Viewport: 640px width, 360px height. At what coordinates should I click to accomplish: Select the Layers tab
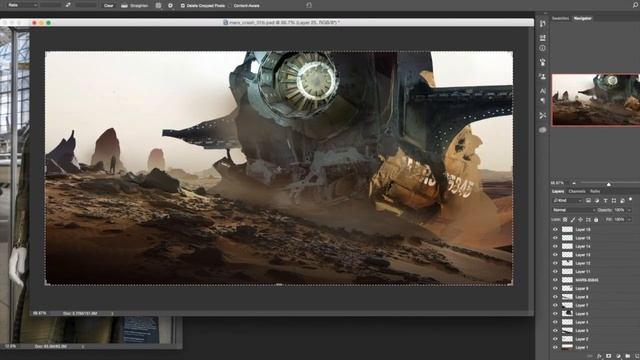558,191
